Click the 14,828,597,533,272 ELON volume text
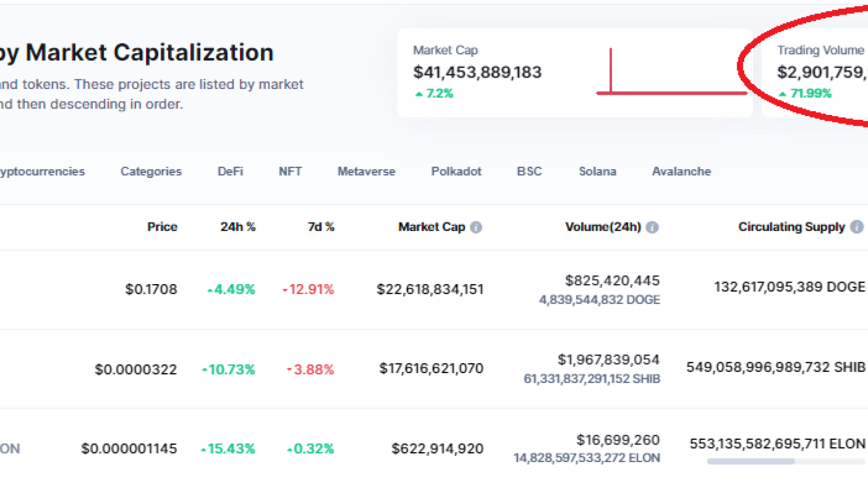The image size is (868, 488). point(587,458)
